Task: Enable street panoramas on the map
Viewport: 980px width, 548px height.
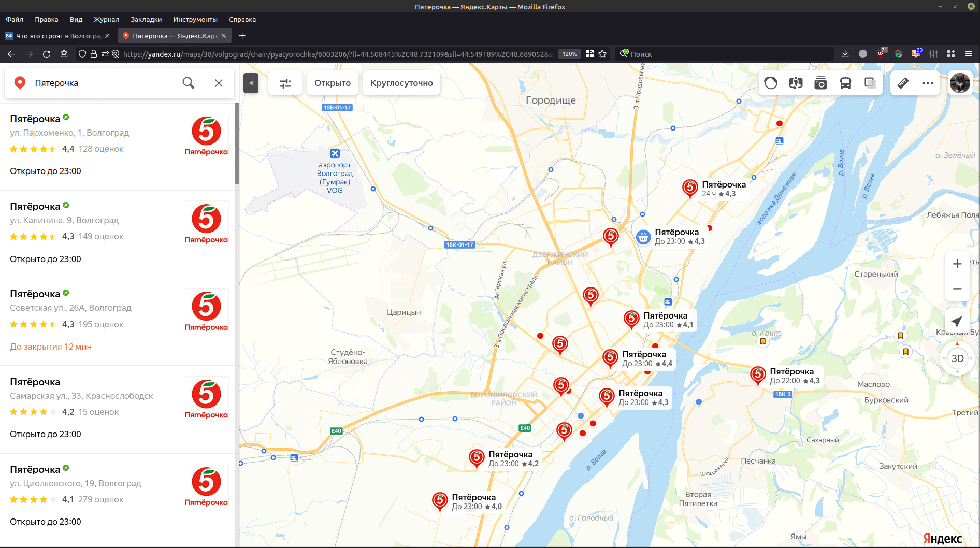Action: [796, 83]
